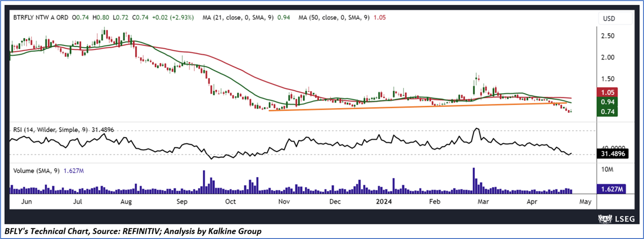Screen dimensions: 644x239
Task: Select the red 1.05 price tag
Action: tap(607, 93)
